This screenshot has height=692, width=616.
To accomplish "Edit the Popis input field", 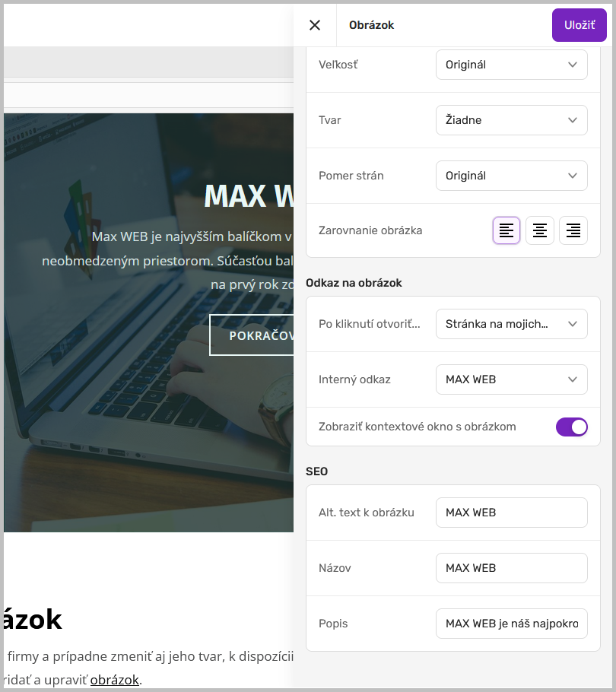I will (x=511, y=624).
